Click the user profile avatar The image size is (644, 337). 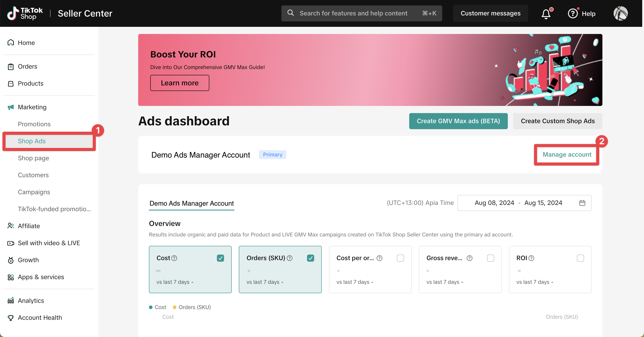click(620, 13)
